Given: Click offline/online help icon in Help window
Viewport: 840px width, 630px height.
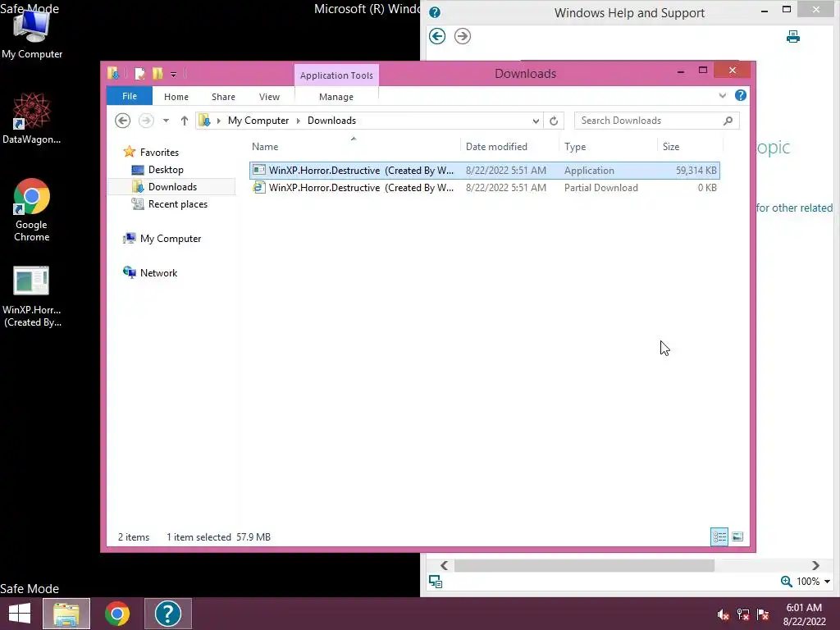Looking at the screenshot, I should pos(436,582).
